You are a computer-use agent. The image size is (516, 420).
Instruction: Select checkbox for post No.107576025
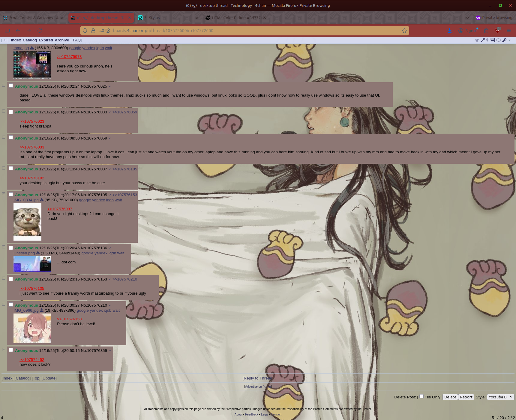click(x=11, y=86)
